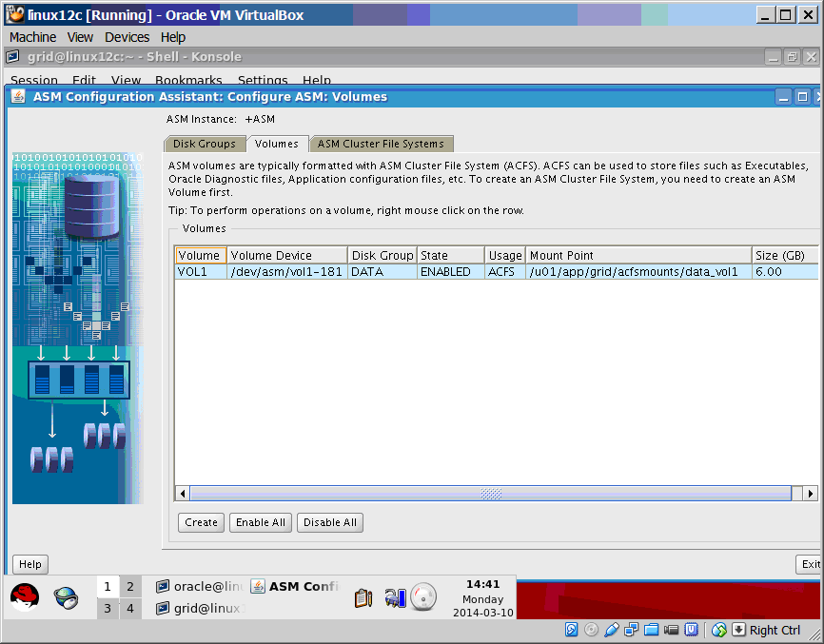
Task: Click the DATA disk group cell
Action: 383,271
